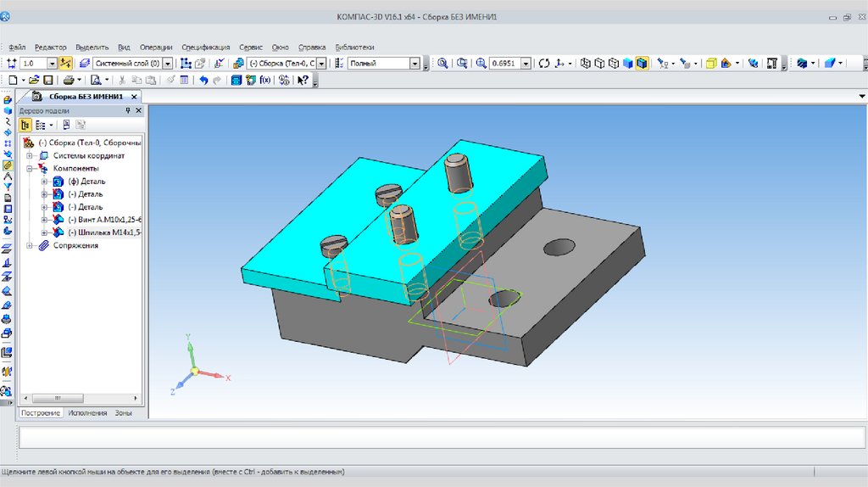Viewport: 868px width, 487px height.
Task: Open the Системный слой layer dropdown
Action: pos(167,64)
